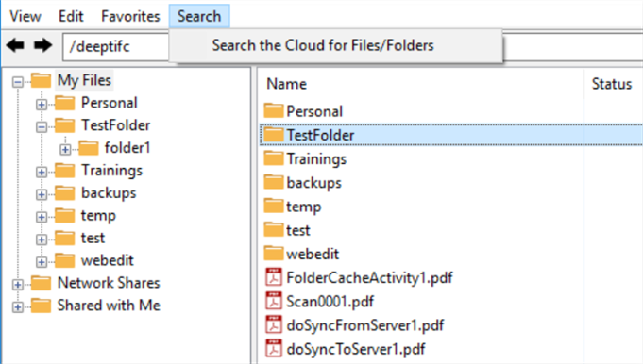Expand the folder1 subfolder node
Viewport: 643px width, 364px height.
pos(65,149)
